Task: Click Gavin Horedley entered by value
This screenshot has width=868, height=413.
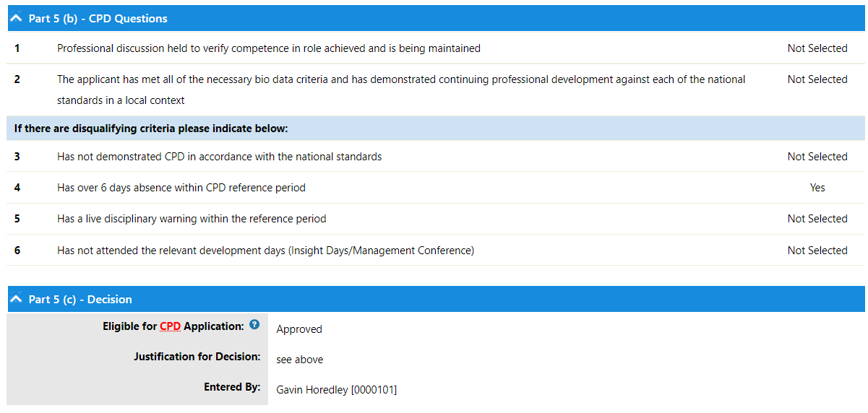Action: (x=337, y=390)
